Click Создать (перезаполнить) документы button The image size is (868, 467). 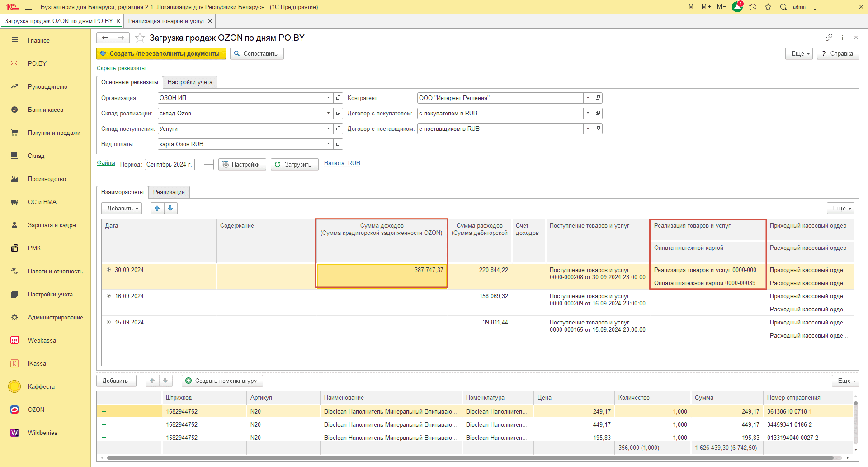pyautogui.click(x=161, y=54)
